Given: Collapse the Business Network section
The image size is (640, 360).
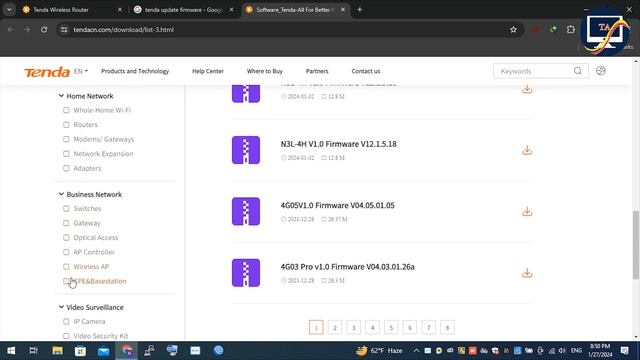Looking at the screenshot, I should 61,194.
